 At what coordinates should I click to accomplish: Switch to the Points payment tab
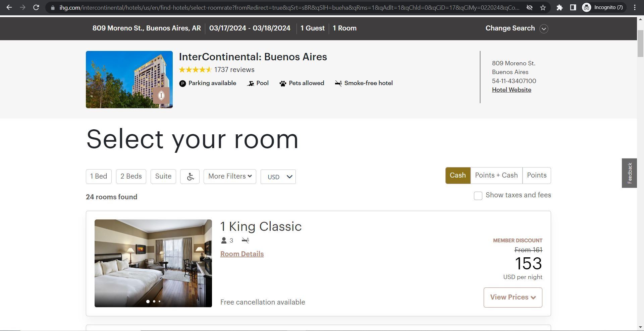tap(536, 176)
